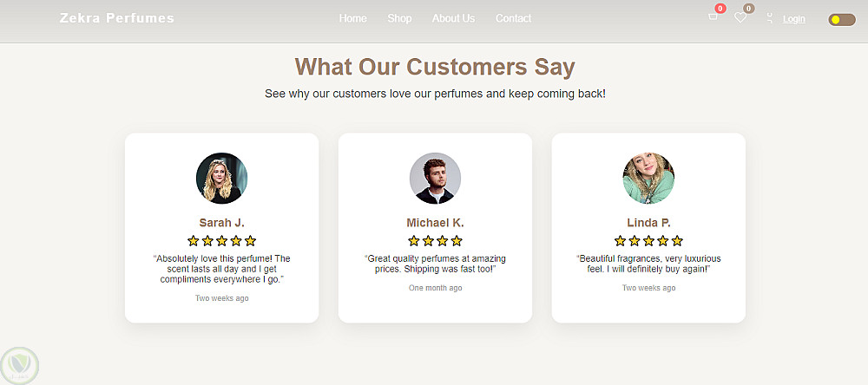
Task: Click the Login link
Action: pyautogui.click(x=793, y=19)
